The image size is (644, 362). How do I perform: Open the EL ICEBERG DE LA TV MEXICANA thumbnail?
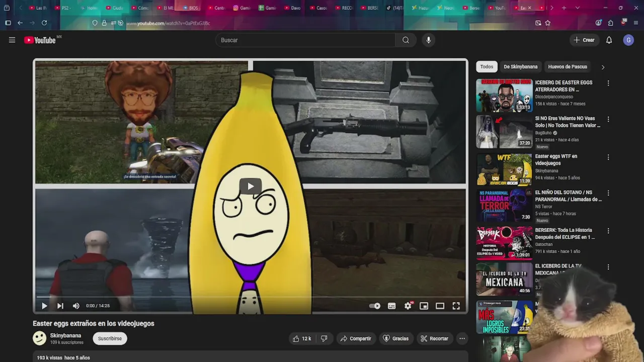(x=504, y=279)
